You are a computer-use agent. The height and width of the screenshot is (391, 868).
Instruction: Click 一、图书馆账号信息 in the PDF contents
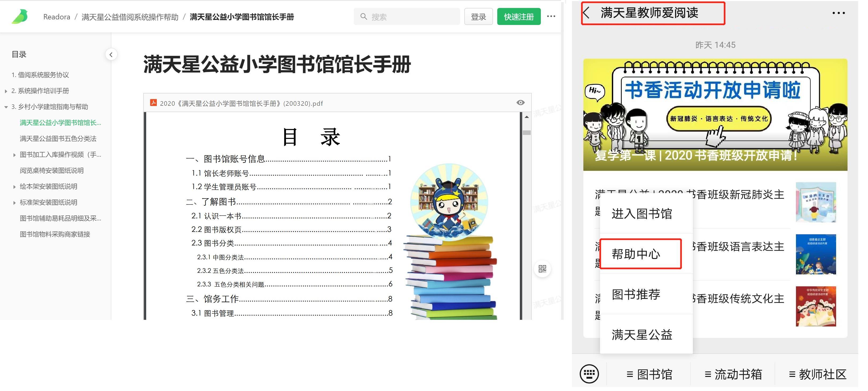click(x=288, y=159)
